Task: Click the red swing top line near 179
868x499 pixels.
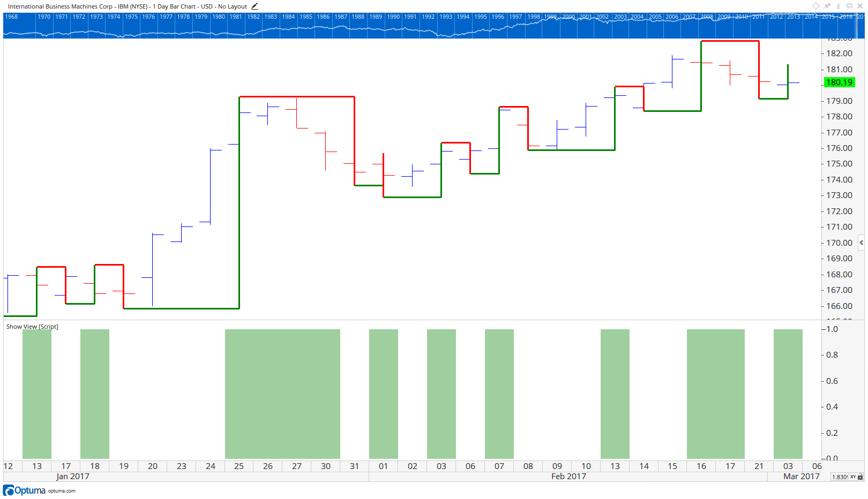Action: [297, 97]
